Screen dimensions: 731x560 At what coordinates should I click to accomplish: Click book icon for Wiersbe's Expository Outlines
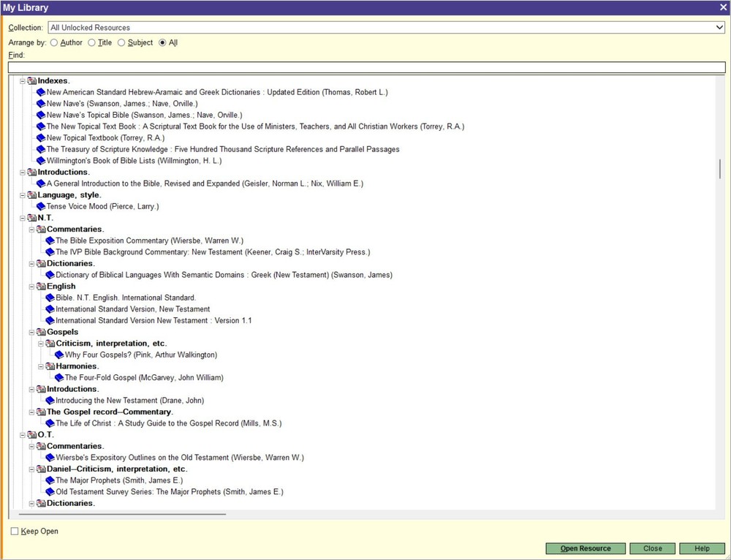pyautogui.click(x=50, y=458)
